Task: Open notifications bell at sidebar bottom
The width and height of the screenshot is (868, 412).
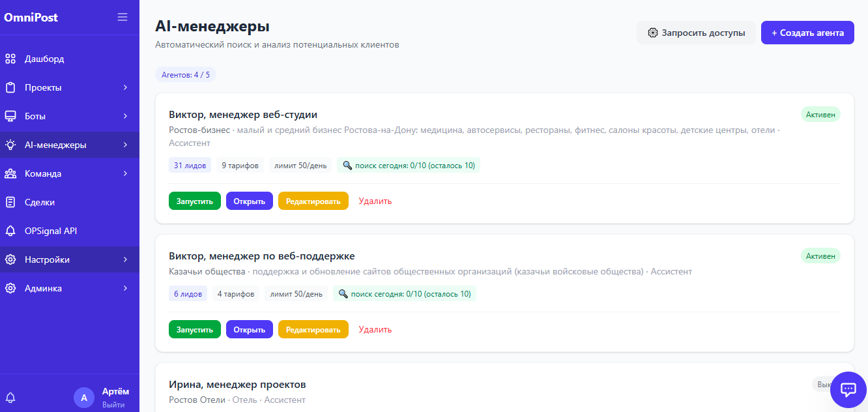Action: (x=10, y=397)
